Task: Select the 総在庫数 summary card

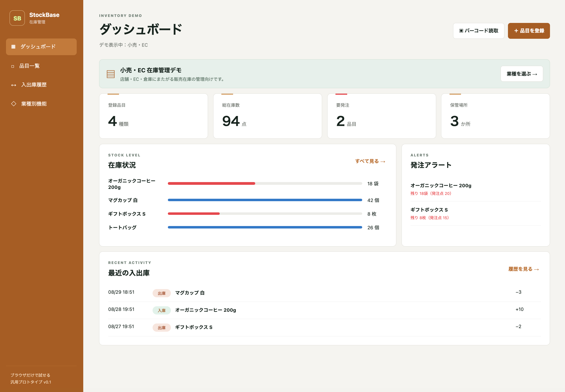Action: coord(267,116)
